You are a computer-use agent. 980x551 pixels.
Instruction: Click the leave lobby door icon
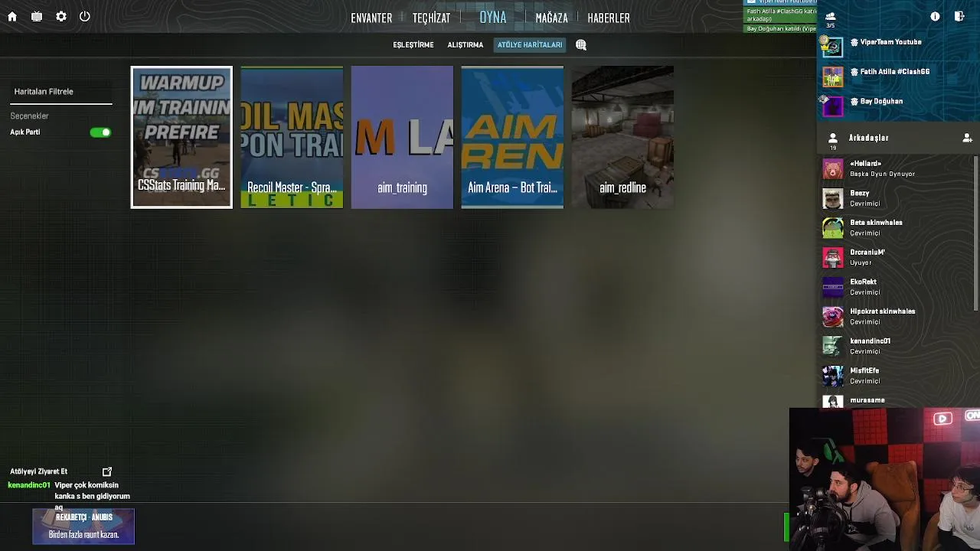(959, 16)
